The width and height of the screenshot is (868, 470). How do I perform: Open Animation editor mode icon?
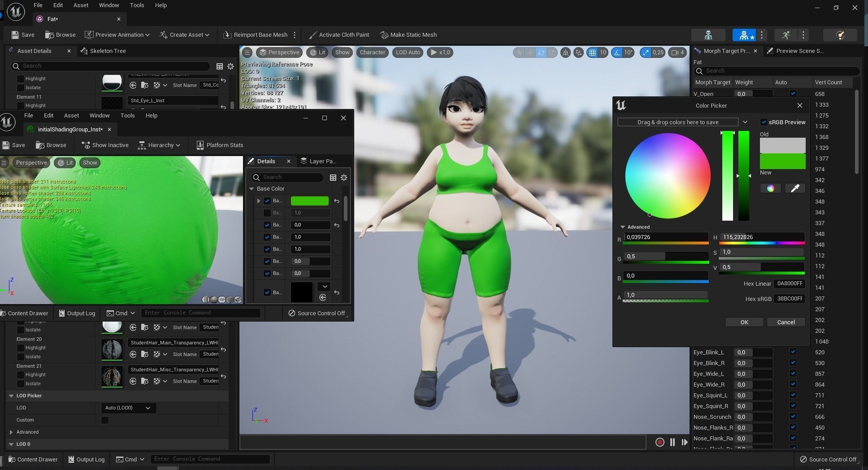(x=786, y=35)
